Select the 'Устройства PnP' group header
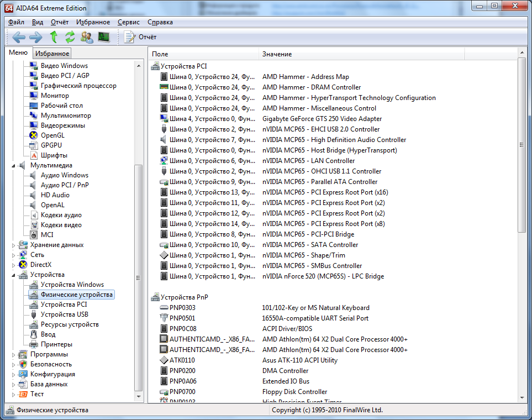The width and height of the screenshot is (532, 420). [184, 297]
